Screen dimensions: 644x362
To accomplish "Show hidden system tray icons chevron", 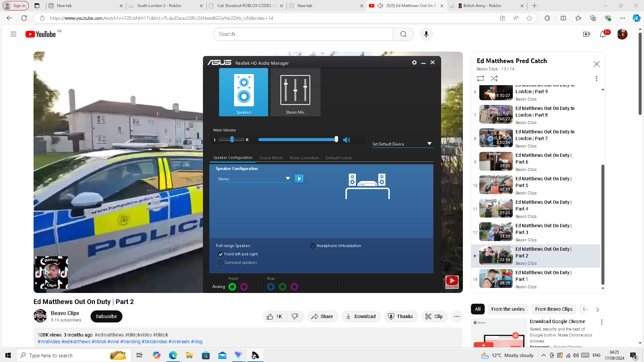I will (543, 355).
